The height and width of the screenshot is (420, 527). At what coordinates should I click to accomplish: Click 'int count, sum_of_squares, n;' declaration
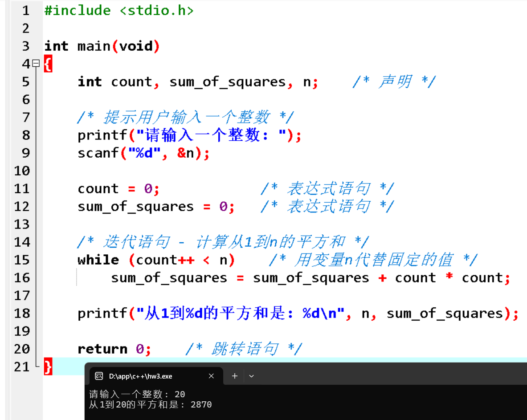click(x=198, y=82)
